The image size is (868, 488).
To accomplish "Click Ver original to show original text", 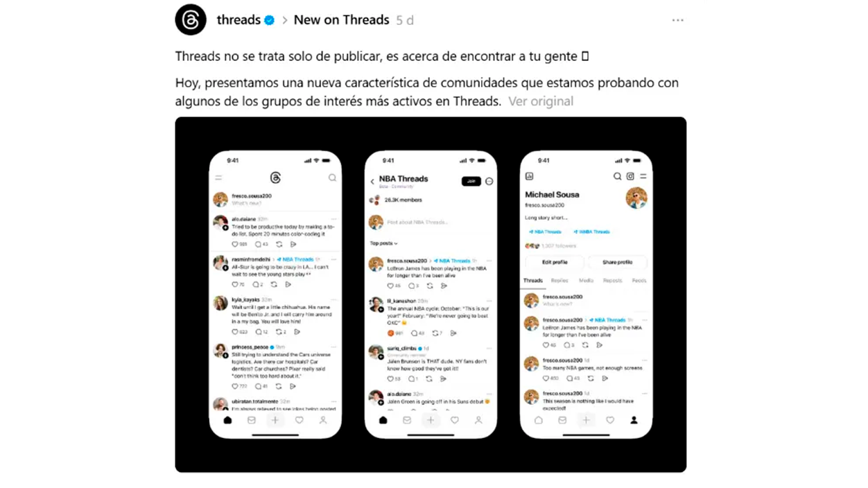I will pos(541,101).
